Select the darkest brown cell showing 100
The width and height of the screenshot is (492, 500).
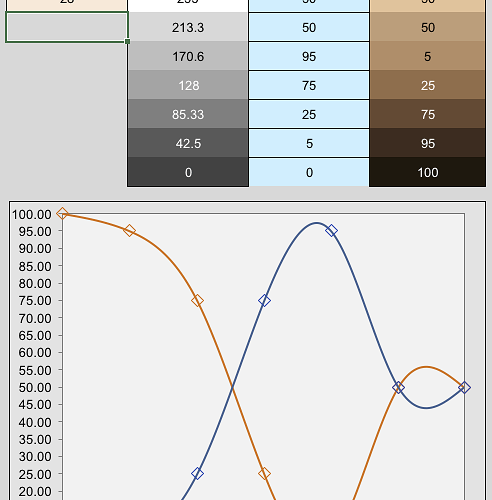427,172
